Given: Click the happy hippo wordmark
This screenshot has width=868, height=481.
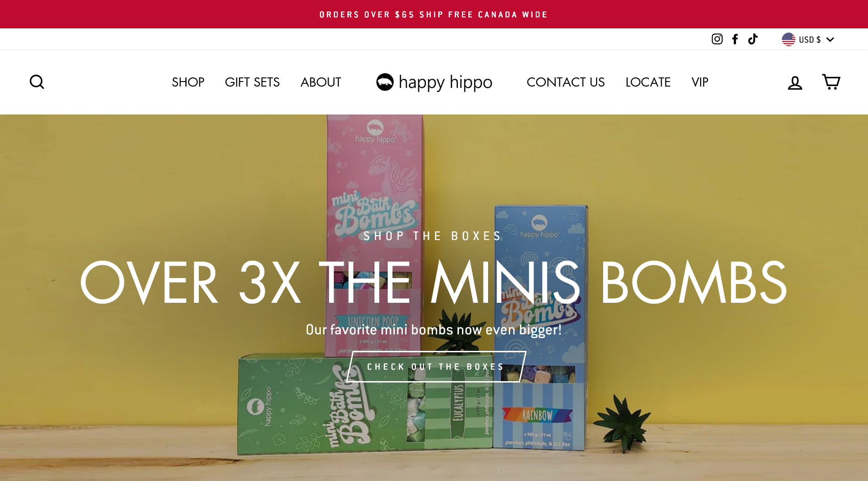Looking at the screenshot, I should click(445, 82).
